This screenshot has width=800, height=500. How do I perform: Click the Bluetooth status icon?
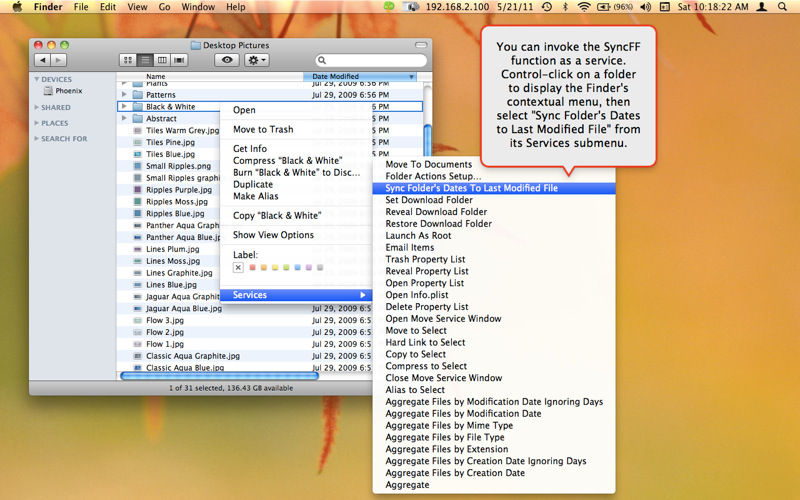click(565, 7)
